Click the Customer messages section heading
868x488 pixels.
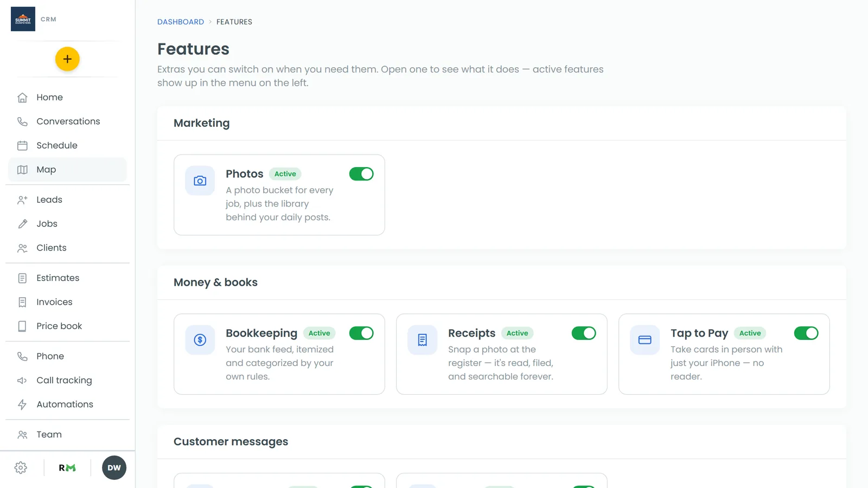(x=231, y=442)
